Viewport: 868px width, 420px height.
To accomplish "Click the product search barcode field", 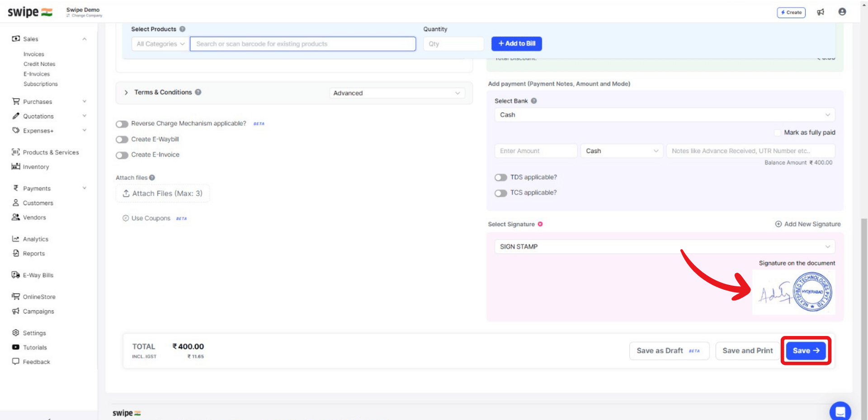I will [x=303, y=44].
